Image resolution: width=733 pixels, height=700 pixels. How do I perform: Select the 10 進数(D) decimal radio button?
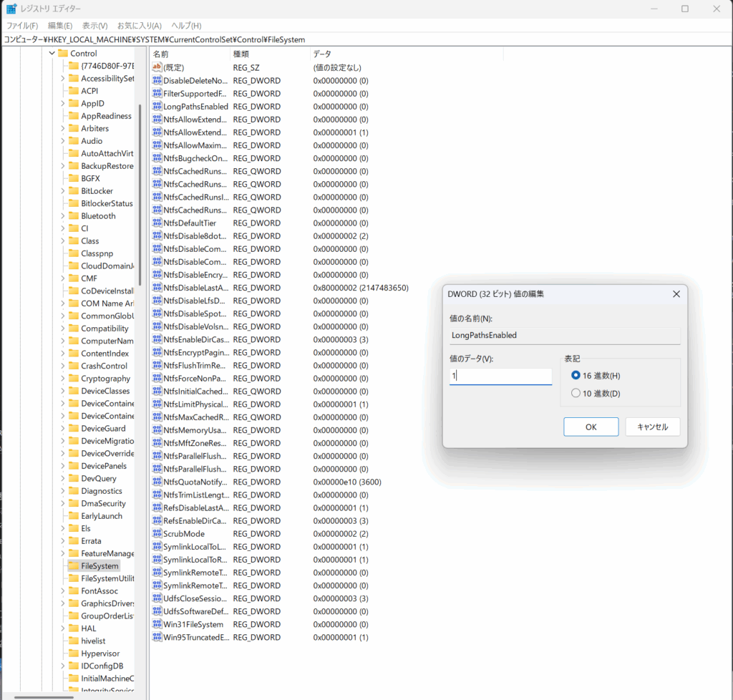click(x=576, y=393)
